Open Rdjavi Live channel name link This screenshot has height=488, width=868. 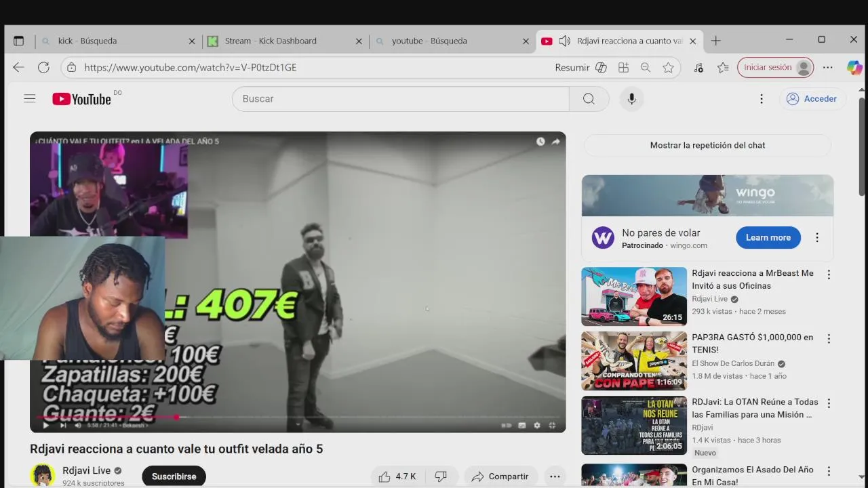(87, 470)
